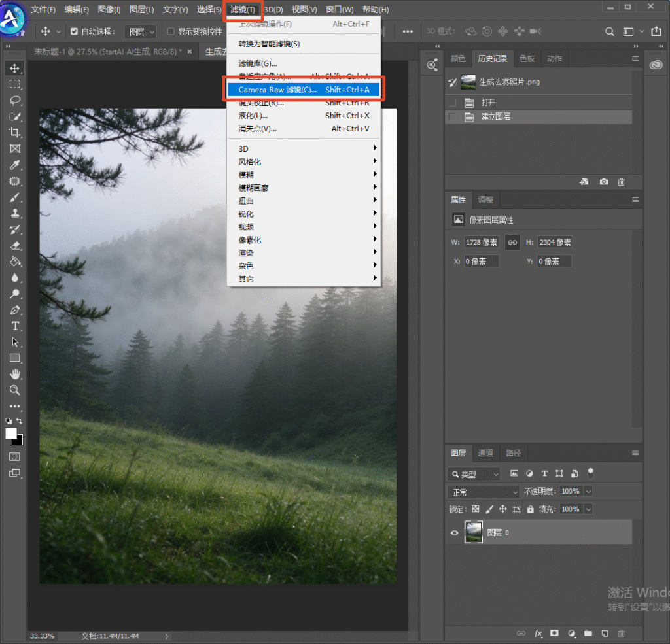Select the Horizontal Type tool

click(15, 326)
